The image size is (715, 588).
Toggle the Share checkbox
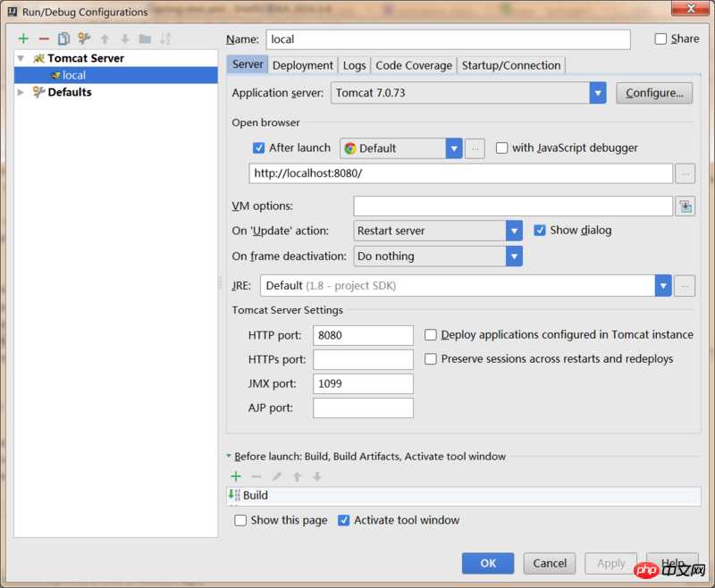click(660, 38)
